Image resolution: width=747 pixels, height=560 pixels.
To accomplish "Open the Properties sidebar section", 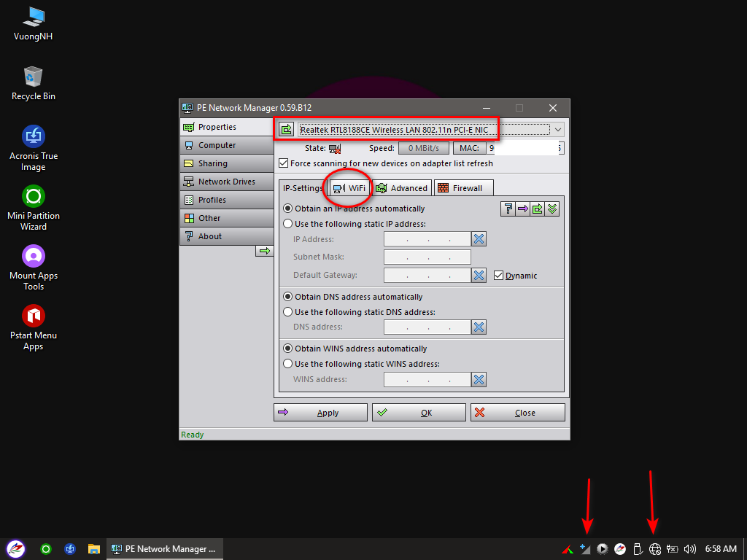I will click(227, 127).
